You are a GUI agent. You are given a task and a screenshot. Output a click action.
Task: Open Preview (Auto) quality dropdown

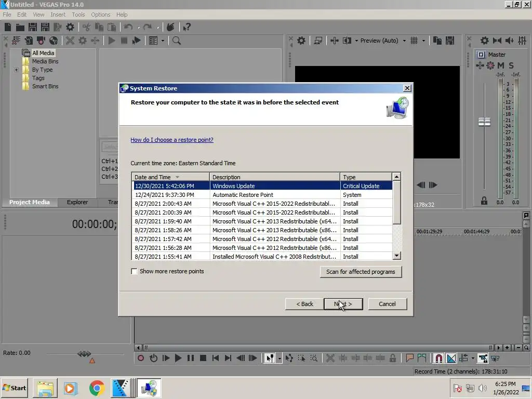tap(404, 41)
